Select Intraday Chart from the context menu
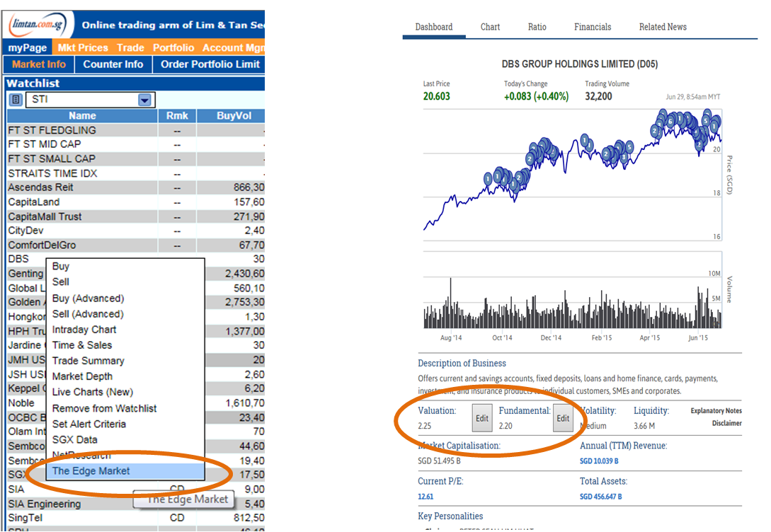 [x=84, y=330]
